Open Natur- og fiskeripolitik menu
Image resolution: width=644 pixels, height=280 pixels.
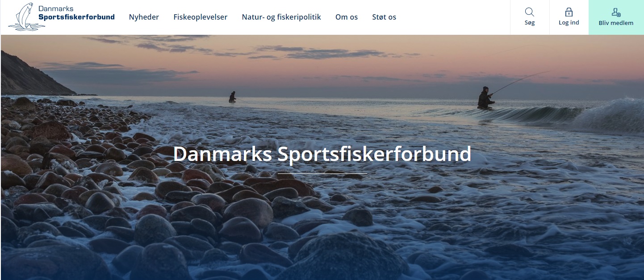[x=281, y=17]
